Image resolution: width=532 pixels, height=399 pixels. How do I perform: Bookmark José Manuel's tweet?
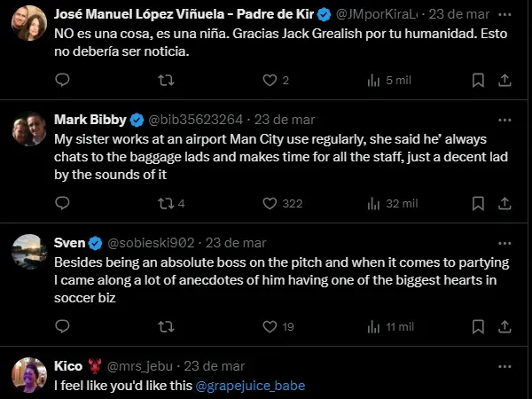click(477, 80)
